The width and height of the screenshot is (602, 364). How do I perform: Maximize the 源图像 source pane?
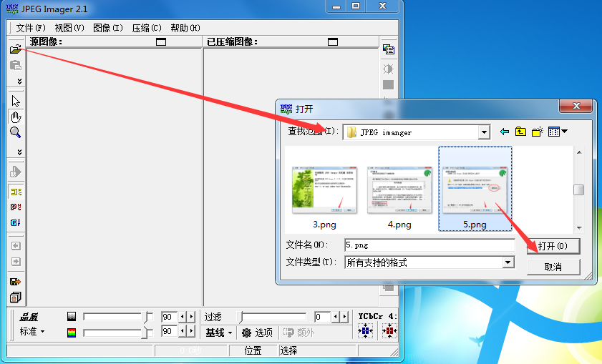pos(161,41)
